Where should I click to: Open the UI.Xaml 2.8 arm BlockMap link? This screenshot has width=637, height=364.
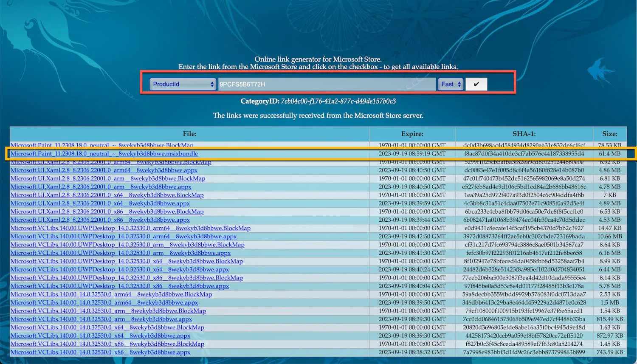[x=108, y=178]
